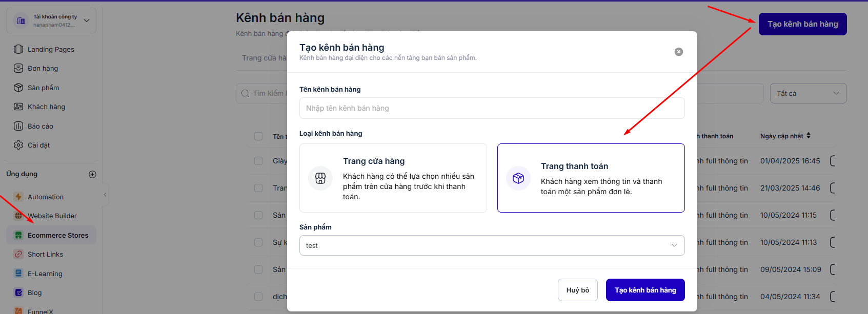868x314 pixels.
Task: Toggle the select-all checkbox in table header
Action: tap(258, 136)
